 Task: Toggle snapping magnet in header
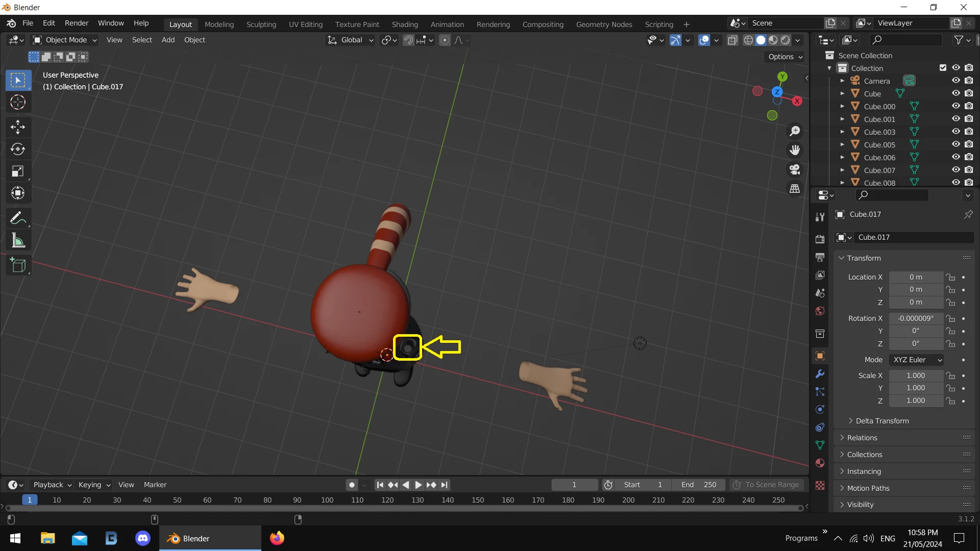tap(408, 40)
